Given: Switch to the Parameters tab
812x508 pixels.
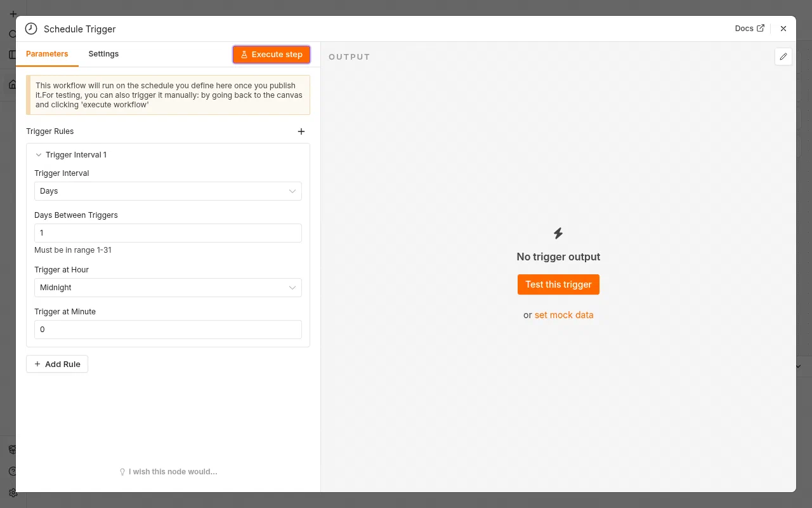Looking at the screenshot, I should 47,54.
